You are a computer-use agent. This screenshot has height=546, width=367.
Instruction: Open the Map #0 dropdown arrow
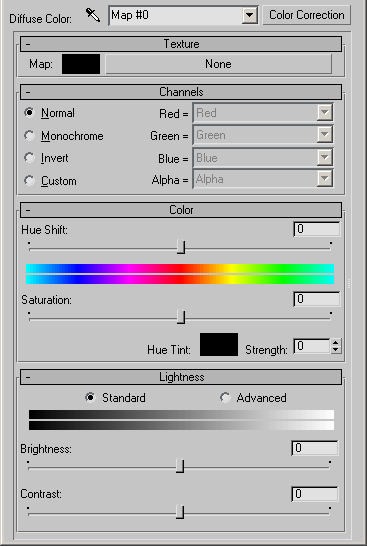coord(250,15)
